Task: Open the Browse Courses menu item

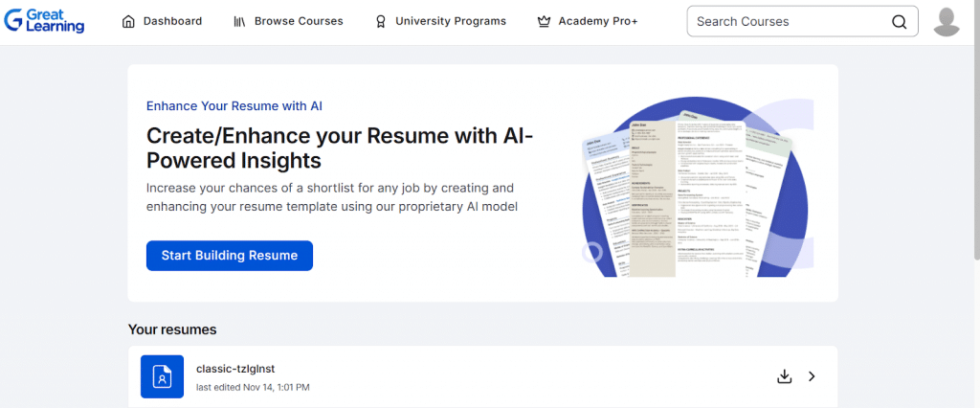Action: coord(299,21)
